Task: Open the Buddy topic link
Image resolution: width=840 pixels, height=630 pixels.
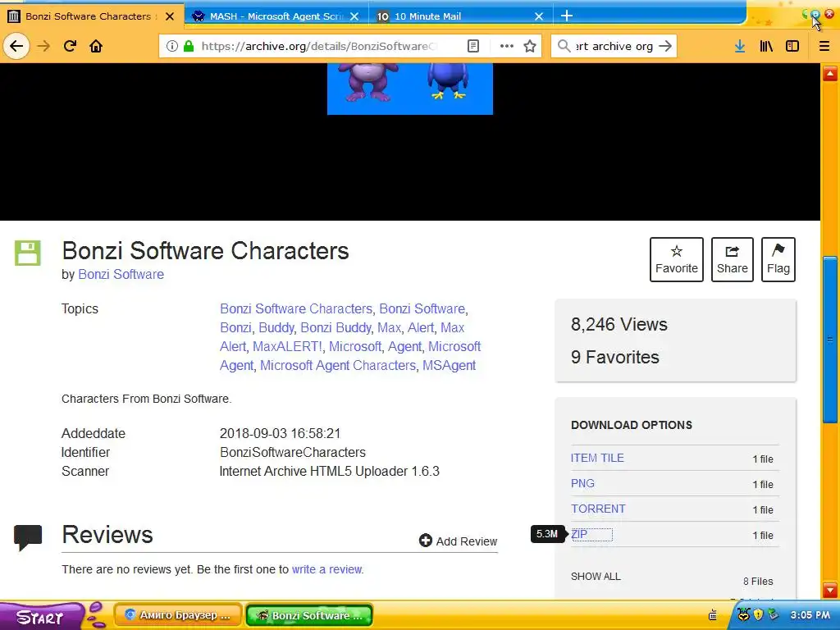Action: click(276, 328)
